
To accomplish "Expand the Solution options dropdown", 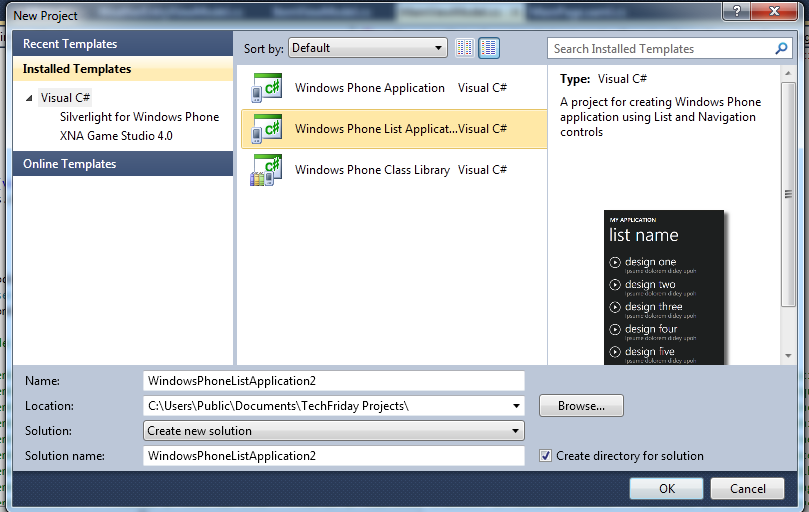I will (516, 431).
